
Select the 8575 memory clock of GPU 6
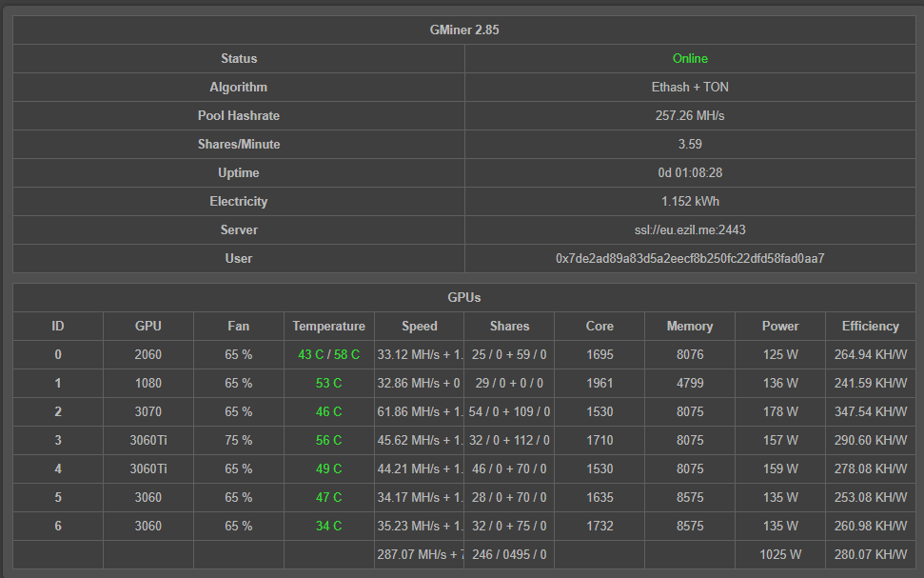[689, 526]
